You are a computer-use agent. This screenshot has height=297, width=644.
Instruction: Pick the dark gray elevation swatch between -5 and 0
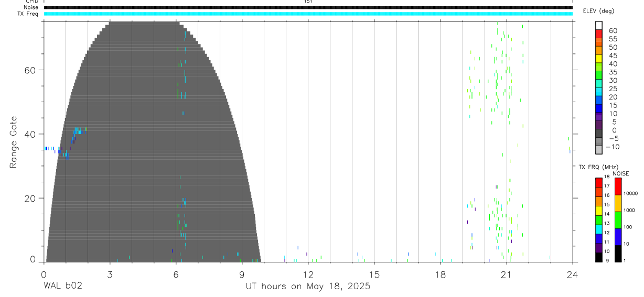click(x=599, y=134)
